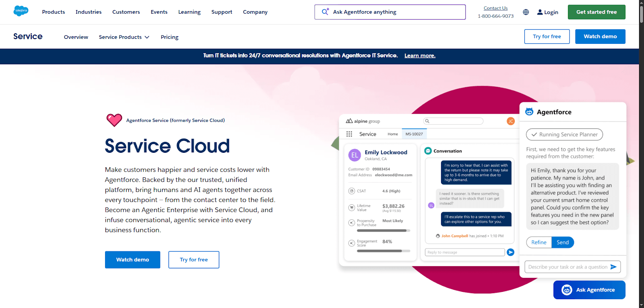
Task: Click the Engagement Score progress bar
Action: pos(384,251)
